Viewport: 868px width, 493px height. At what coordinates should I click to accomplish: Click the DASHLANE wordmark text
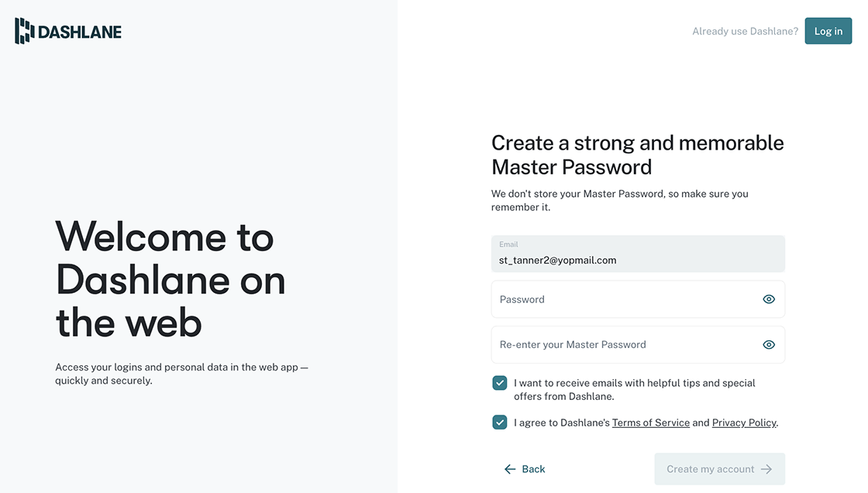80,32
